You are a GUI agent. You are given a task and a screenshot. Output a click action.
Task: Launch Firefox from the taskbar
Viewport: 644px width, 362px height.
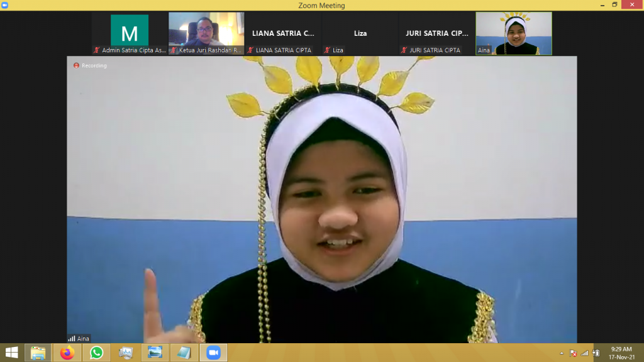pyautogui.click(x=66, y=353)
